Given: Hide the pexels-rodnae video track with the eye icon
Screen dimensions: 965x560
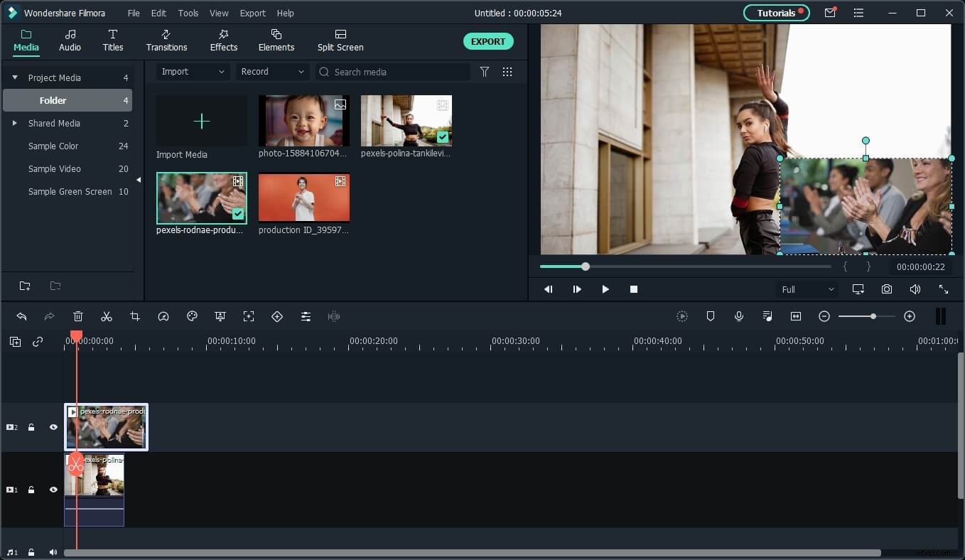Looking at the screenshot, I should tap(53, 427).
